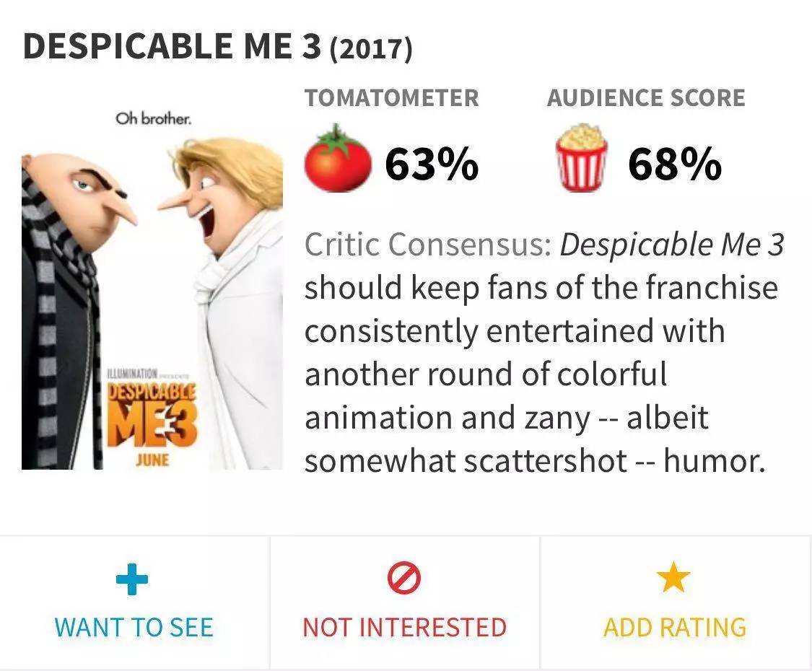Select the AUDIENCE SCORE heading
The height and width of the screenshot is (671, 812).
646,98
